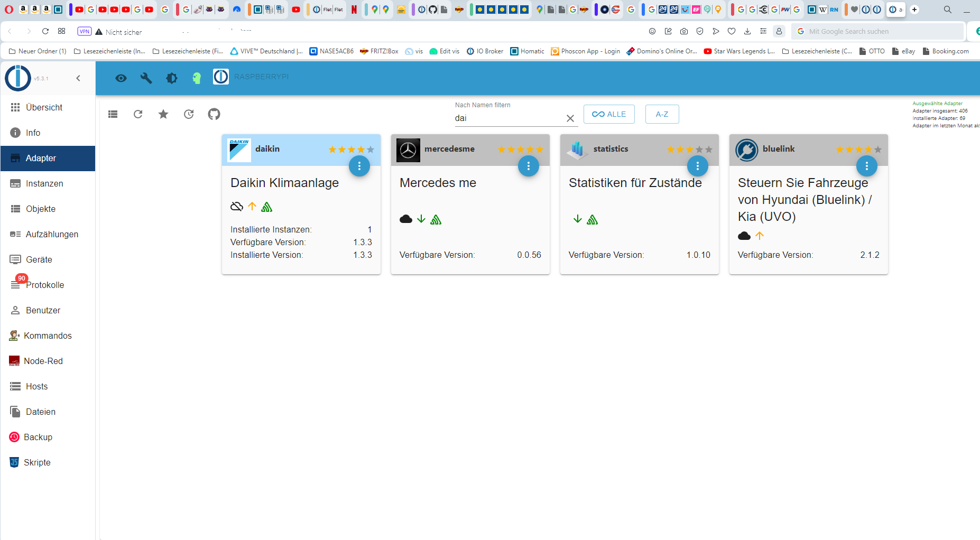Click the bluelink orange up arrow icon
980x540 pixels.
[760, 236]
